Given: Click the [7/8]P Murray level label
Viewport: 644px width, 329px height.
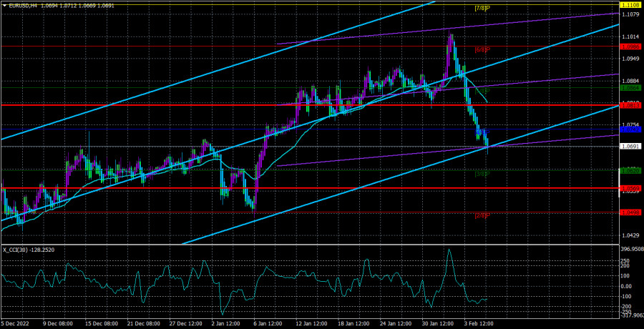Looking at the screenshot, I should (482, 9).
